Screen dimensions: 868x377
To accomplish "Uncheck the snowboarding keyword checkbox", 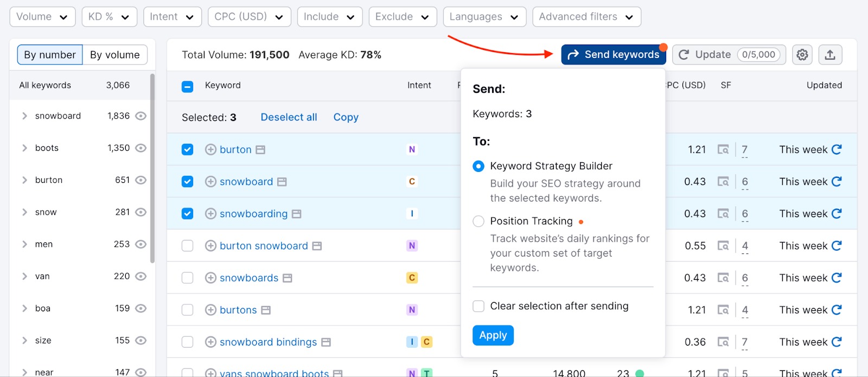I will click(188, 214).
